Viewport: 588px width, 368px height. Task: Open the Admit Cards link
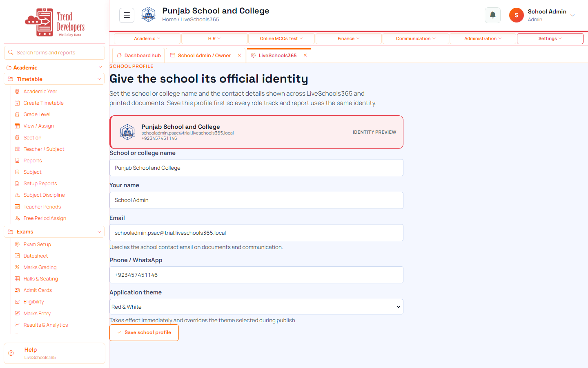coord(38,290)
